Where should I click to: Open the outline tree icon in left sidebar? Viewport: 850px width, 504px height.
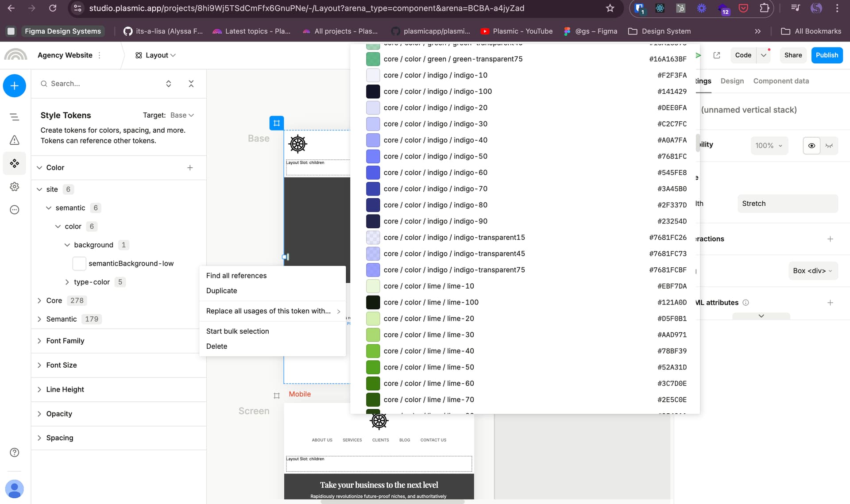click(14, 117)
